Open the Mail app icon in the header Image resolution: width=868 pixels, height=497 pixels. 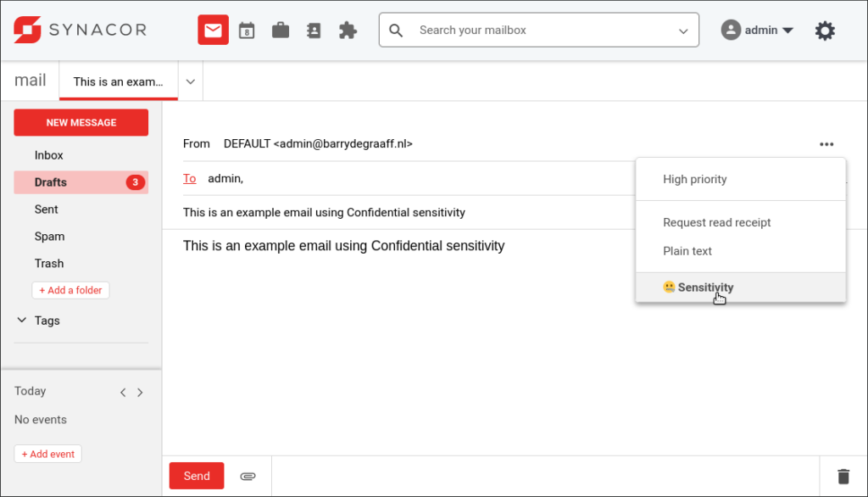212,29
